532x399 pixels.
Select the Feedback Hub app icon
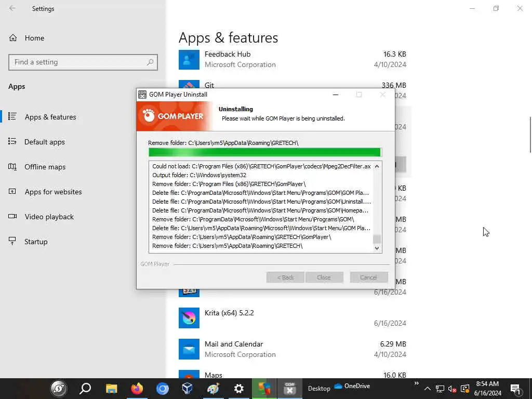click(189, 60)
